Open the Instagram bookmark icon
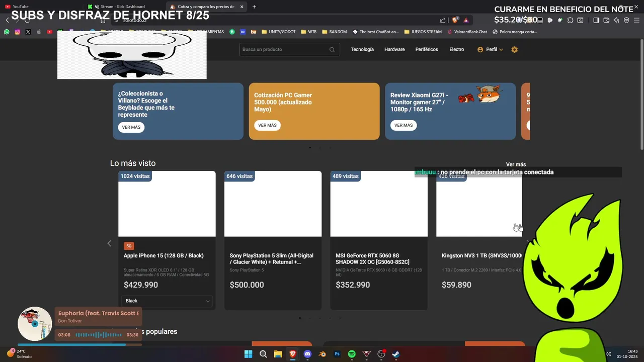 [17, 32]
